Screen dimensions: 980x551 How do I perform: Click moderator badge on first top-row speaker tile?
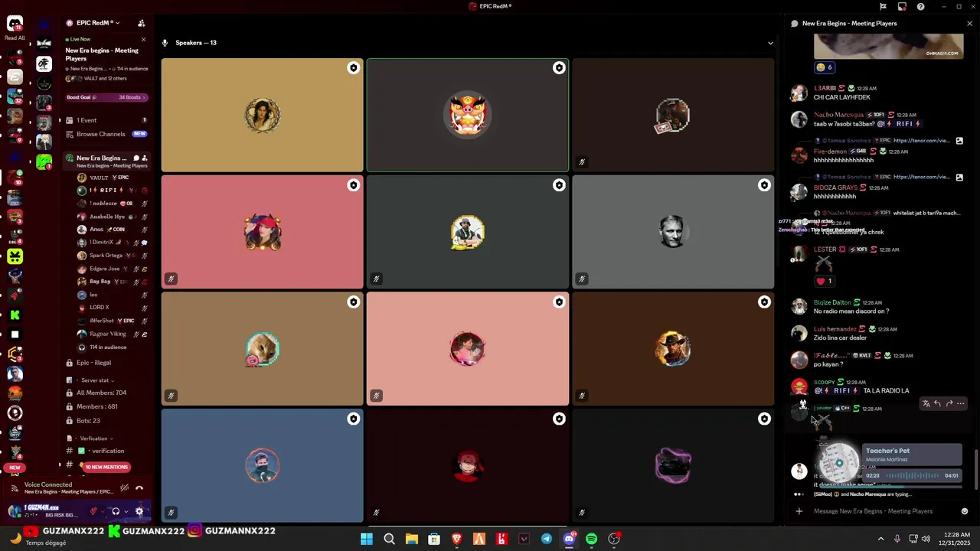[353, 68]
